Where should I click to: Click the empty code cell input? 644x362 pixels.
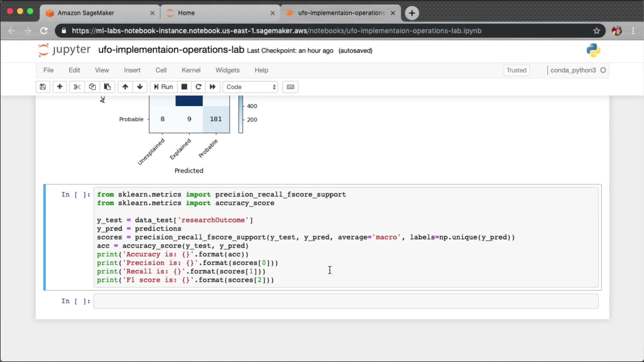point(345,301)
